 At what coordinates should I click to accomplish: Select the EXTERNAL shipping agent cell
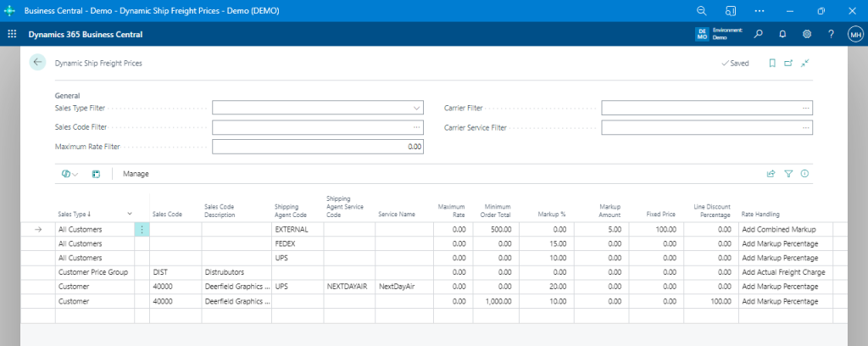click(x=298, y=229)
